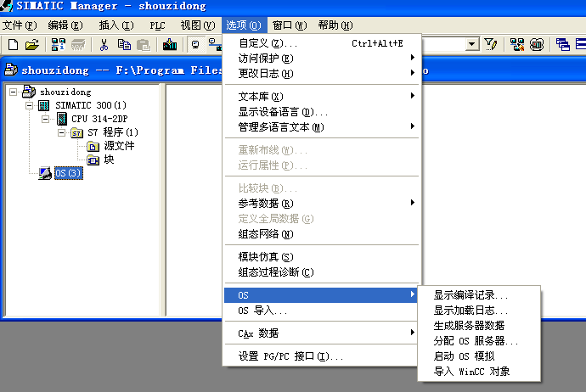Click the Cut scissors icon

(104, 45)
